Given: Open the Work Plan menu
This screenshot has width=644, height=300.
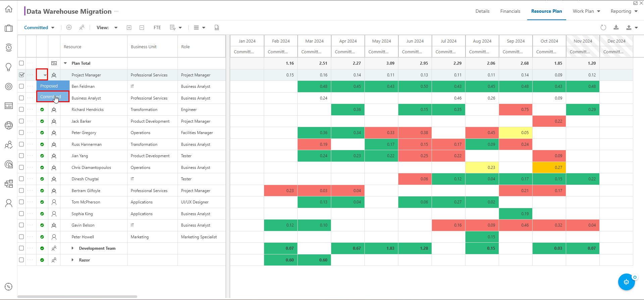Looking at the screenshot, I should (x=587, y=11).
